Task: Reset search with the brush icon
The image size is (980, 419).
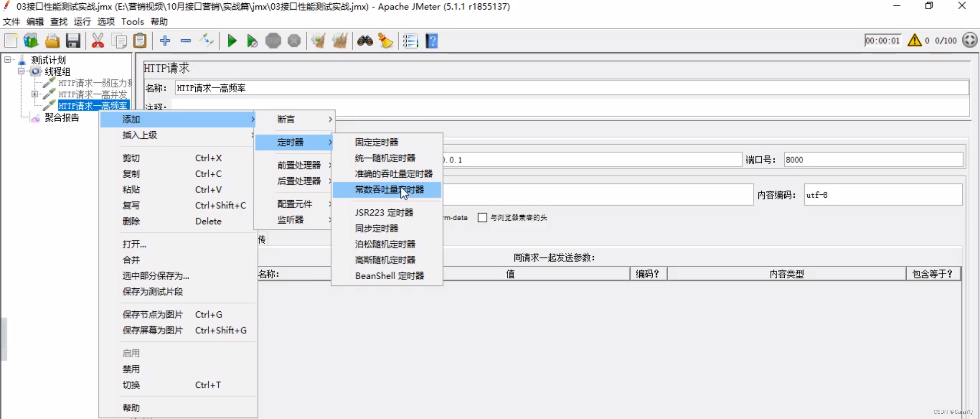Action: tap(386, 41)
